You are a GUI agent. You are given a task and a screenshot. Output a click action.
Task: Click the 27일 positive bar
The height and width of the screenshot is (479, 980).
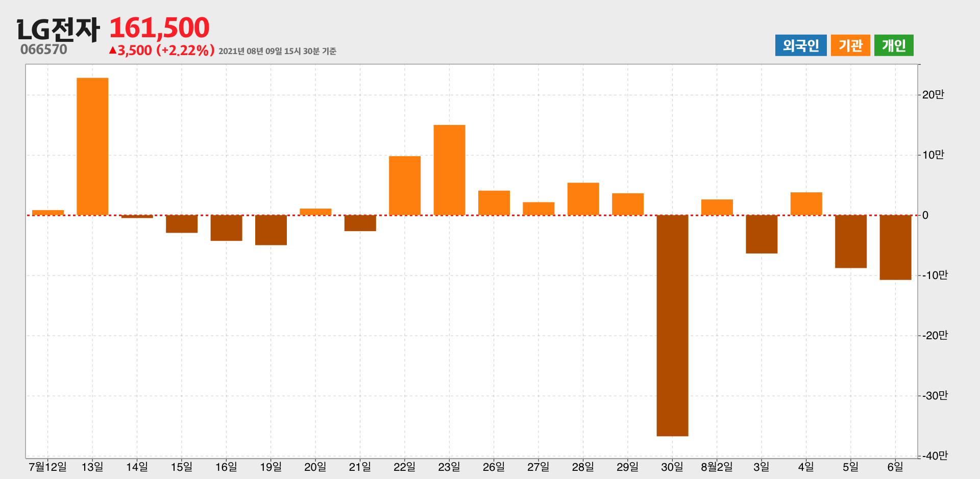click(538, 209)
